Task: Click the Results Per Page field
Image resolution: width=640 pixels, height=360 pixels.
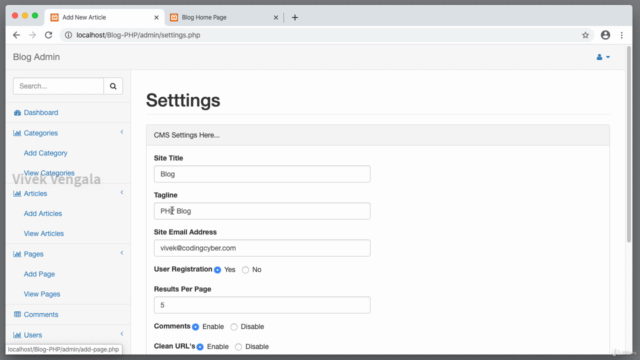Action: coord(262,305)
